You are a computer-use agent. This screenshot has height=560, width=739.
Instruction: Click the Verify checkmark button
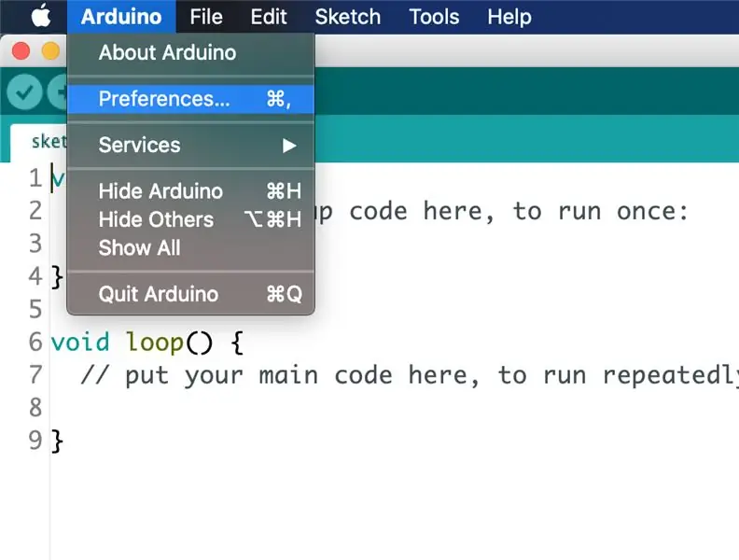(24, 91)
